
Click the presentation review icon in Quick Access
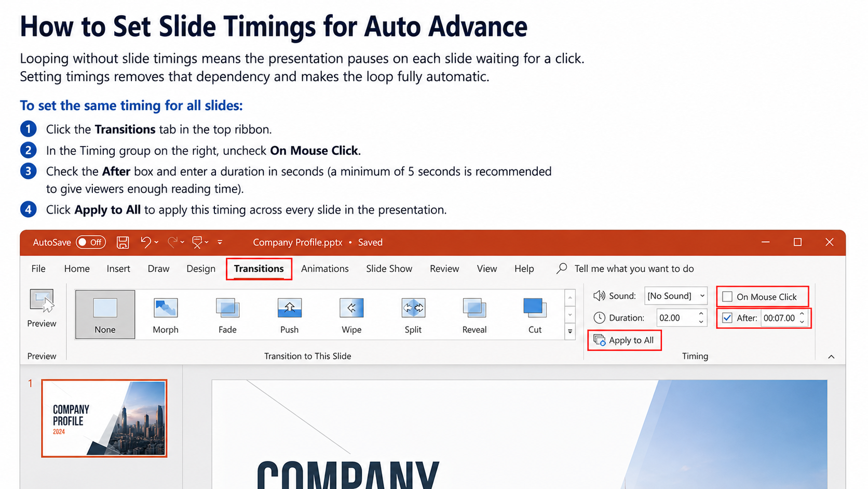pyautogui.click(x=197, y=242)
